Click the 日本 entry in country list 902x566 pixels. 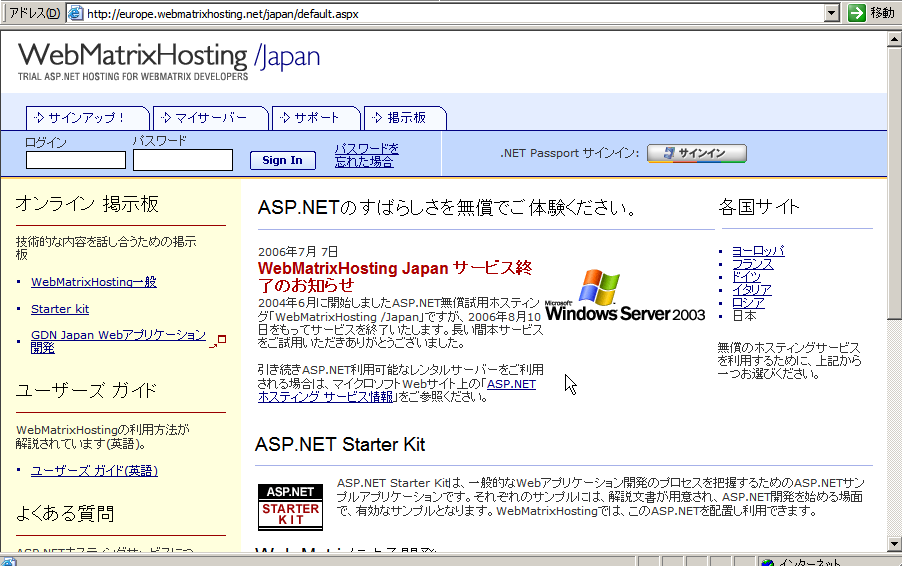coord(744,316)
